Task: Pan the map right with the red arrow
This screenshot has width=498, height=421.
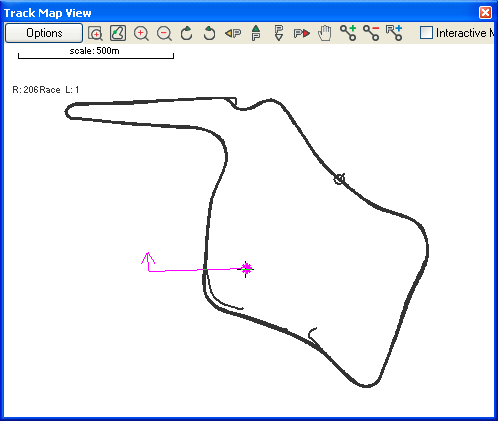Action: [302, 33]
